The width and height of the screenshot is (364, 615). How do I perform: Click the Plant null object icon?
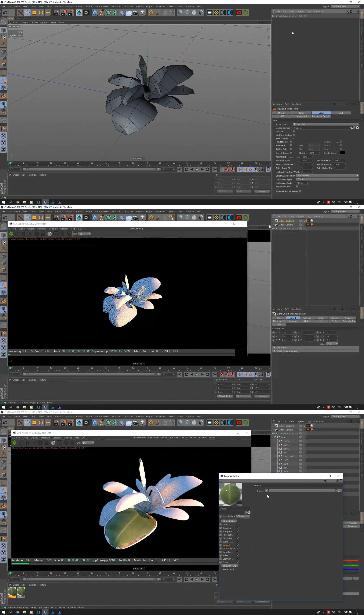(x=278, y=437)
